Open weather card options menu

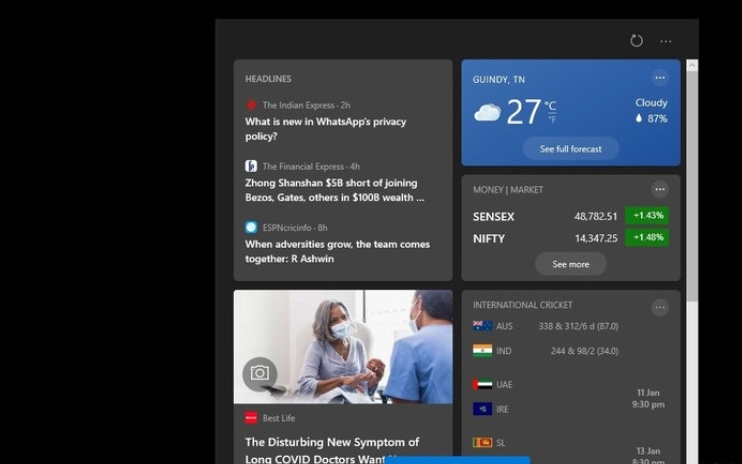(x=660, y=78)
